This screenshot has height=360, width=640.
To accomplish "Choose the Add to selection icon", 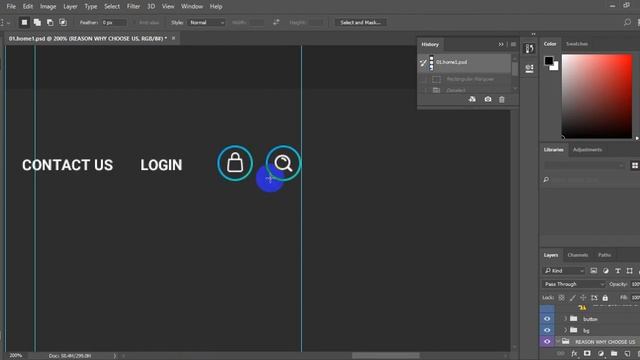I will (37, 22).
